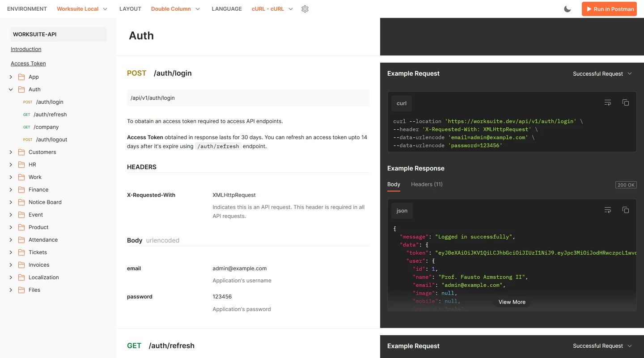Click the Customers folder icon
This screenshot has height=358, width=644.
pyautogui.click(x=21, y=152)
